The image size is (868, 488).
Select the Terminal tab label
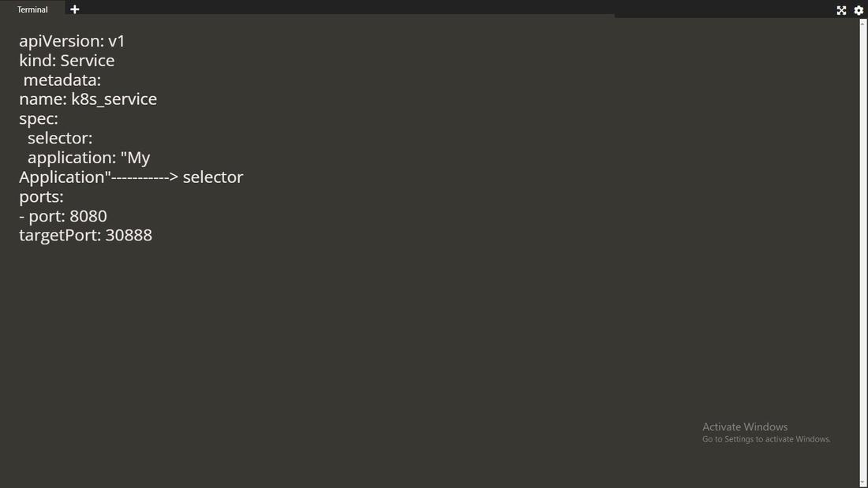pyautogui.click(x=32, y=9)
